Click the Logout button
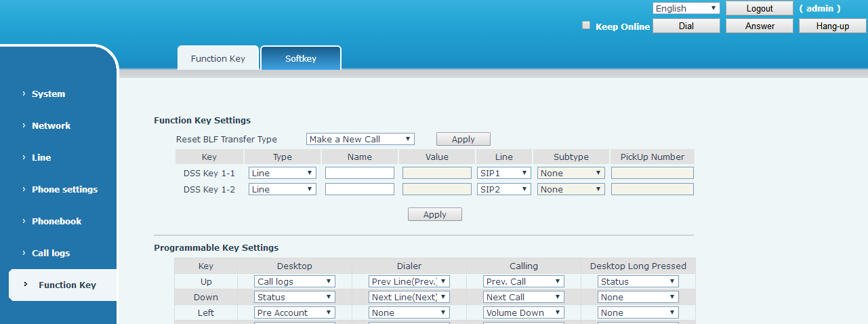Image resolution: width=868 pixels, height=324 pixels. [759, 8]
